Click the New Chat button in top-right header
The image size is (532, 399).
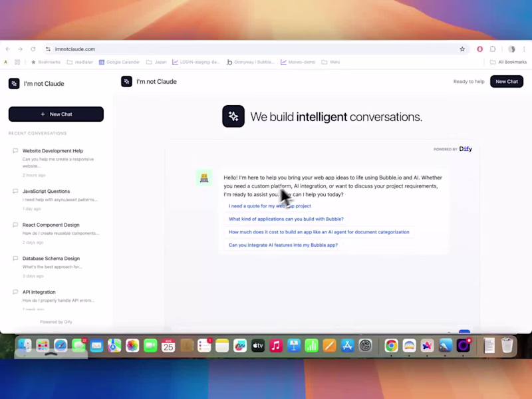[x=507, y=81]
